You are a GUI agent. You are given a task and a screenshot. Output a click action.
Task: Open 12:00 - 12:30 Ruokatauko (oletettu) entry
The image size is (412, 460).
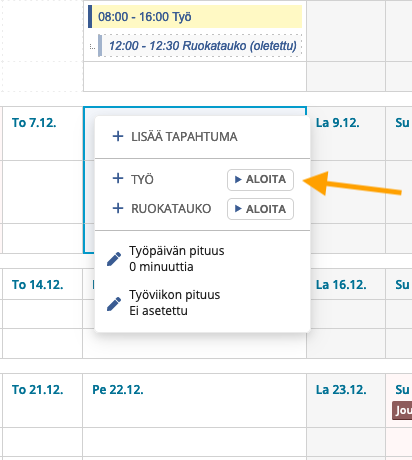click(200, 46)
